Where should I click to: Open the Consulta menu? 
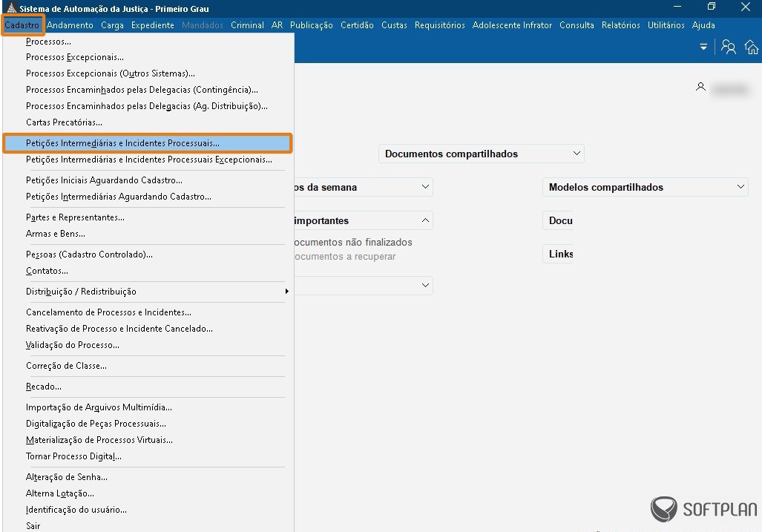[577, 25]
